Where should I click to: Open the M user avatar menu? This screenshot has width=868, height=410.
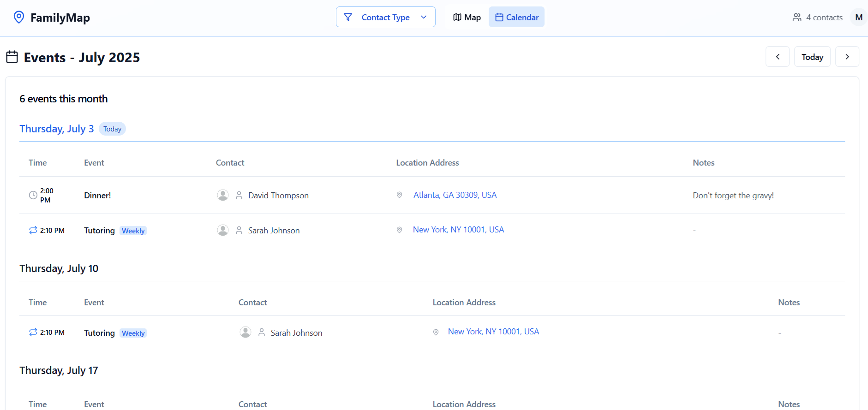(x=858, y=18)
